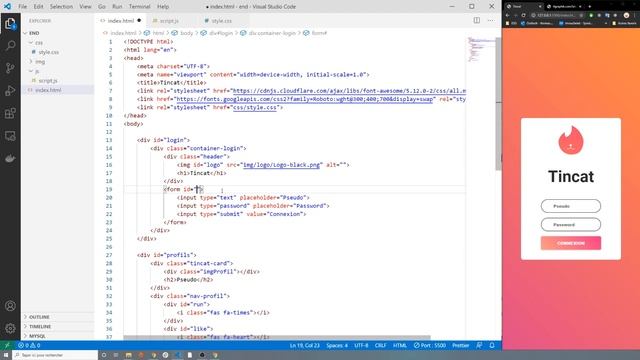Click the browser address bar
This screenshot has width=640, height=360.
[x=557, y=15]
